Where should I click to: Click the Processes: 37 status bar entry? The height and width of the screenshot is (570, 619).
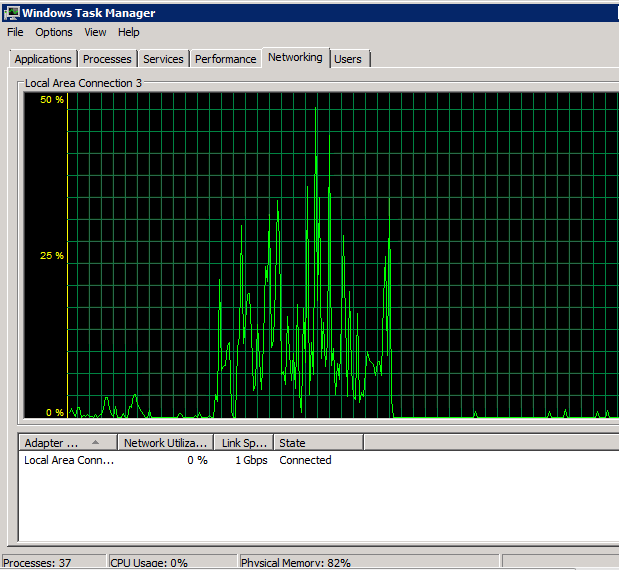54,562
